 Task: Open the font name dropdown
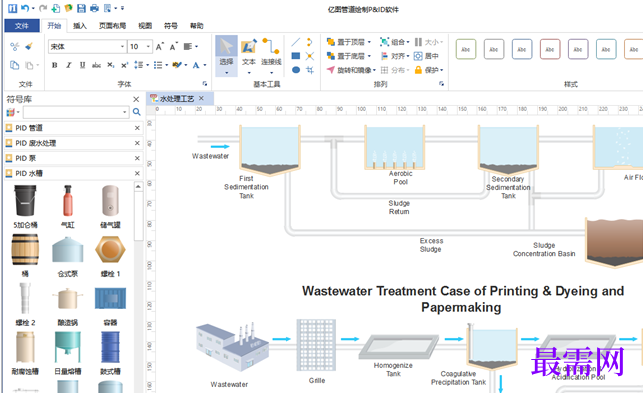pos(122,47)
